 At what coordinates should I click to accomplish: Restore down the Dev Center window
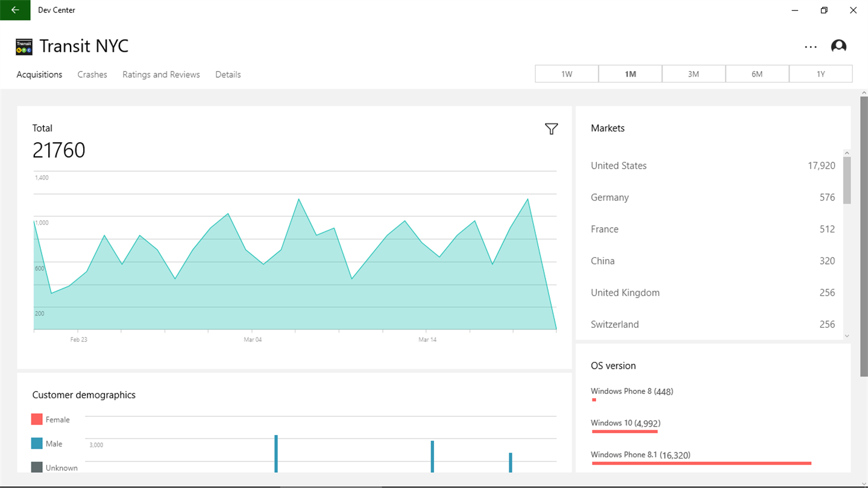click(824, 10)
